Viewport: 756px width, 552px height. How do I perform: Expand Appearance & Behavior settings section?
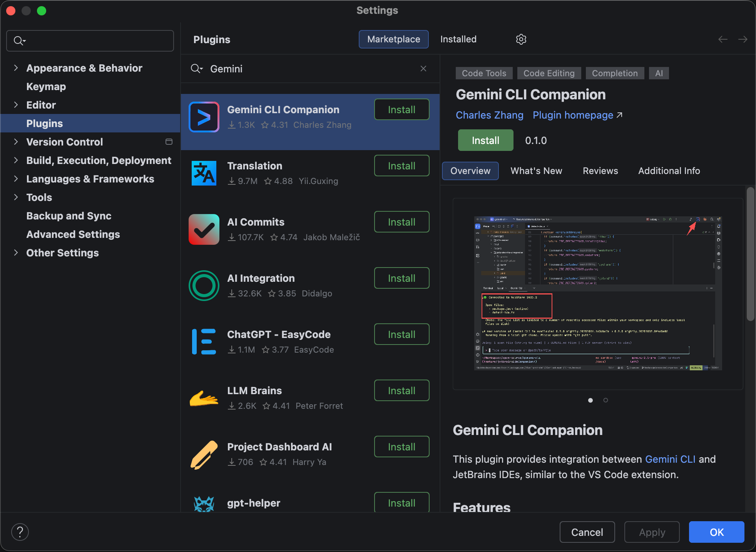(16, 68)
